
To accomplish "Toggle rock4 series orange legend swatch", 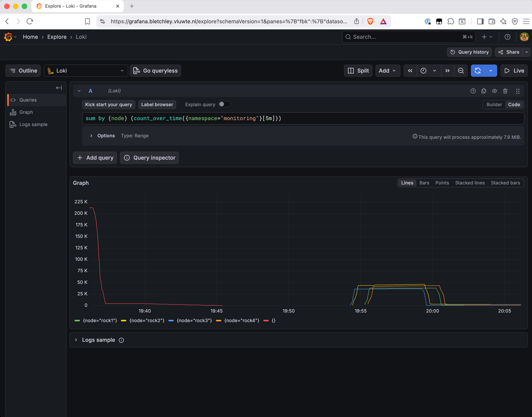I will 219,321.
